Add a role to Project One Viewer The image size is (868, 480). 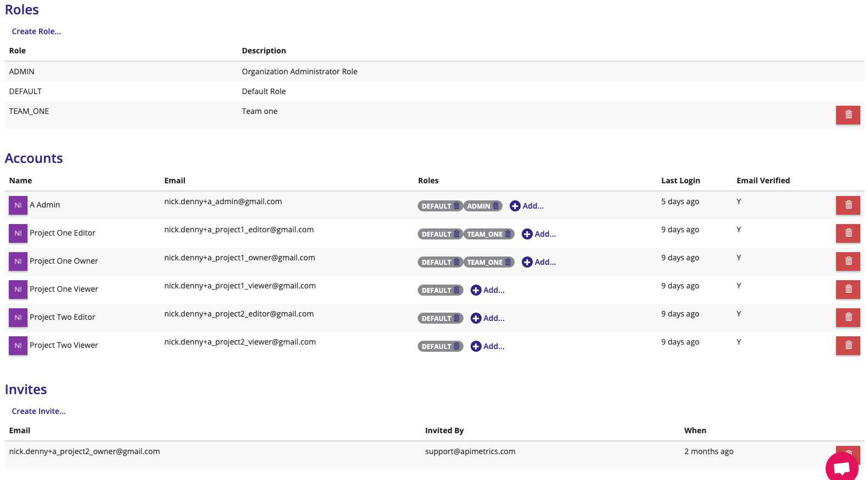point(488,290)
